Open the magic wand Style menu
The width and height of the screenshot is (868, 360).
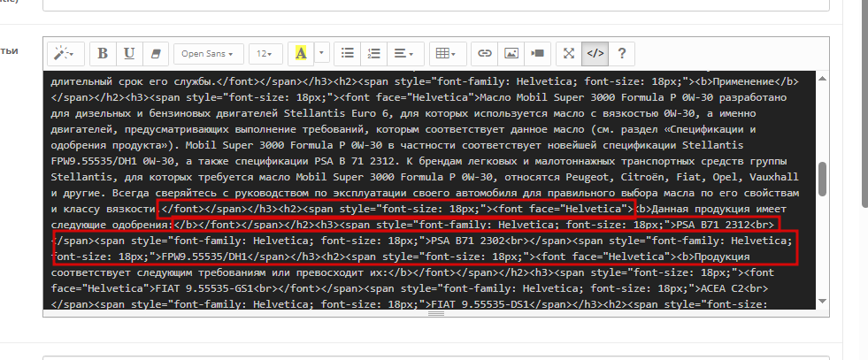[65, 54]
